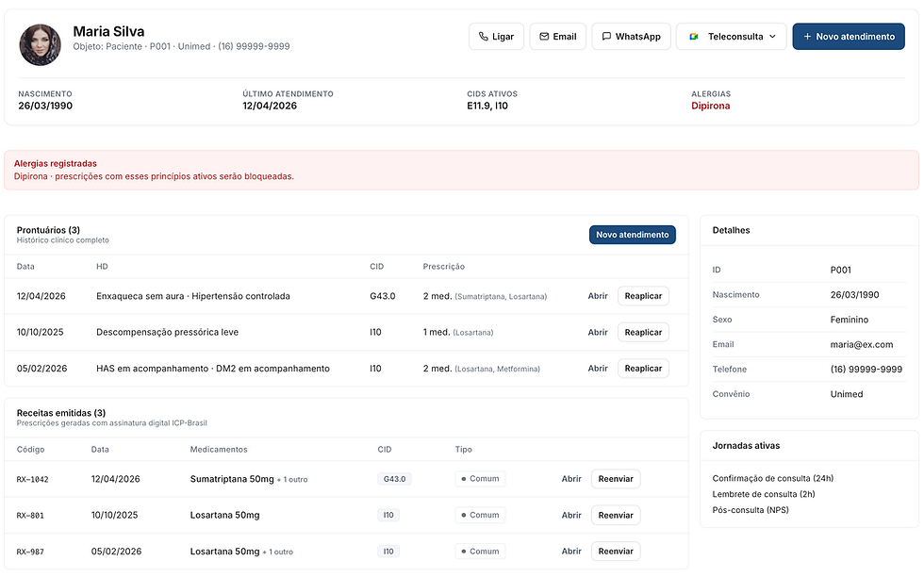Click the Google Meet icon beside Teleconsulta
This screenshot has height=577, width=924.
694,37
